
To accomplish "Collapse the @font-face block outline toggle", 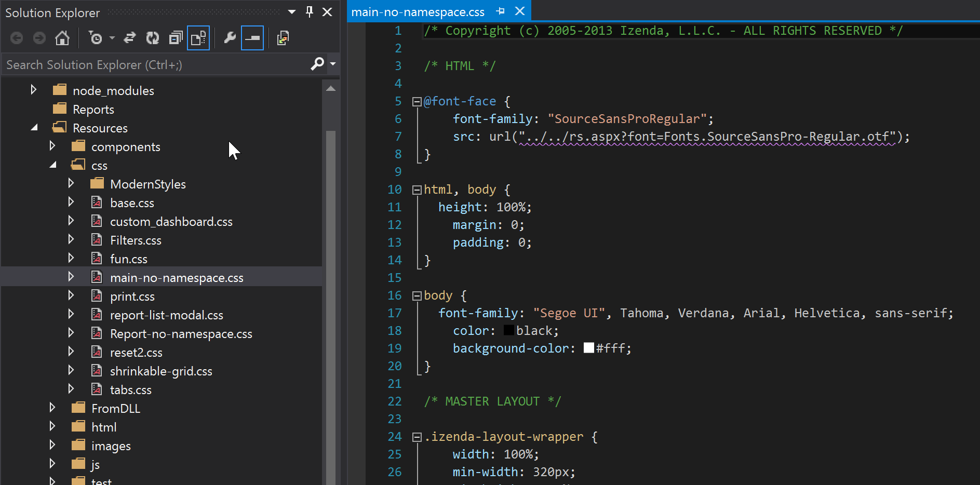I will 417,102.
